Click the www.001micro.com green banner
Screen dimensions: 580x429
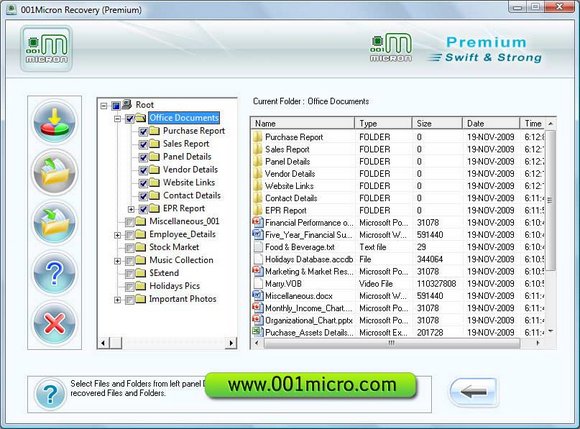(311, 385)
